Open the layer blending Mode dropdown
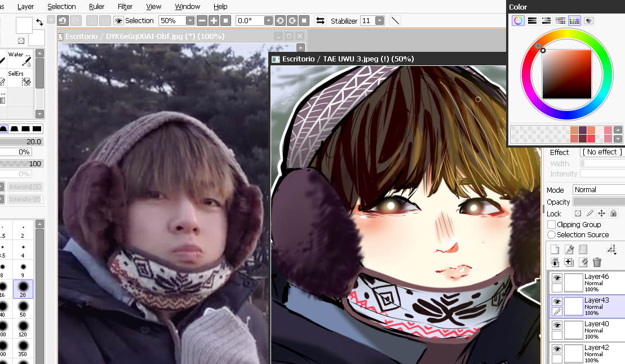 tap(599, 190)
